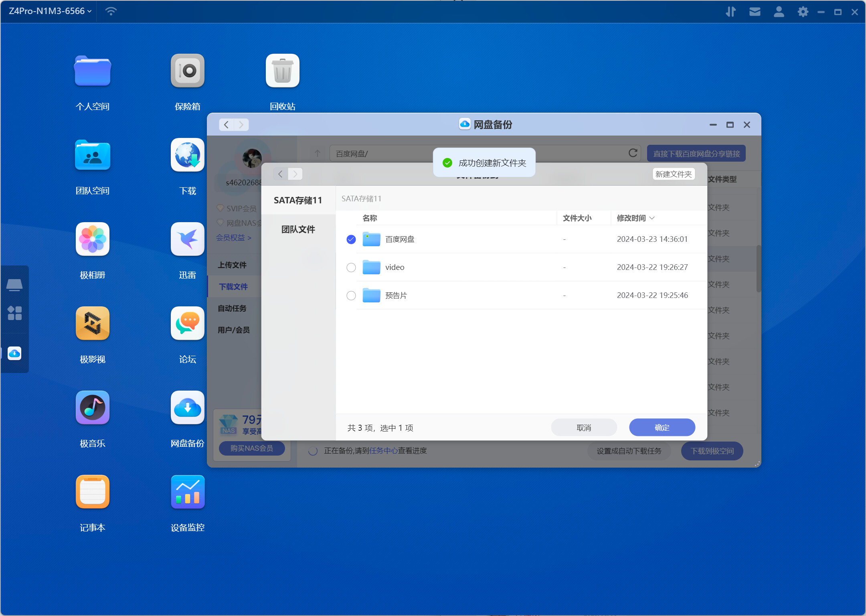Open the 记事本 notepad app
This screenshot has height=616, width=866.
pos(92,492)
